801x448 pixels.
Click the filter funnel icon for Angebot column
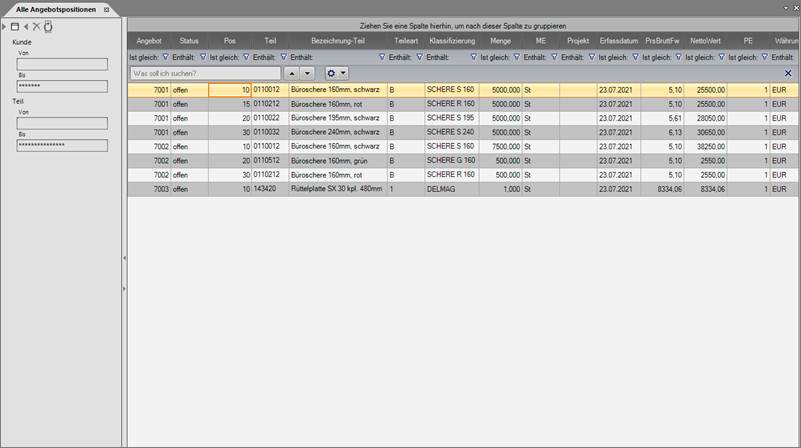[165, 57]
